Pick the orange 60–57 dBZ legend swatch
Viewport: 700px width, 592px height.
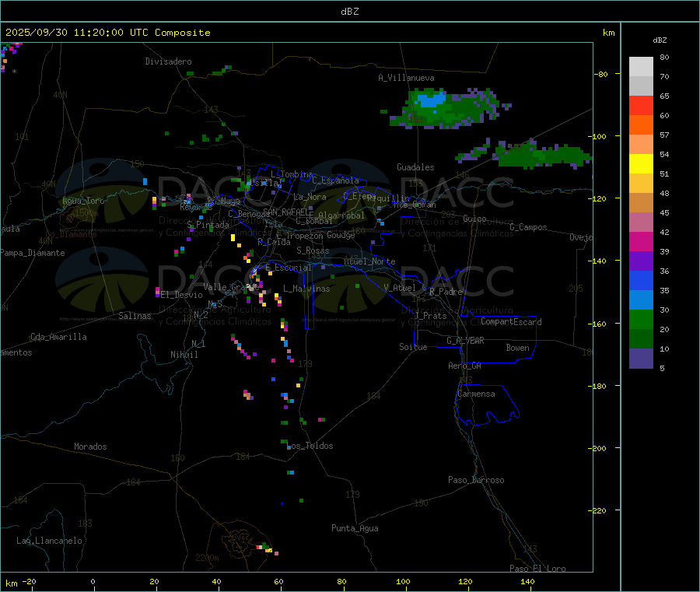pos(641,125)
